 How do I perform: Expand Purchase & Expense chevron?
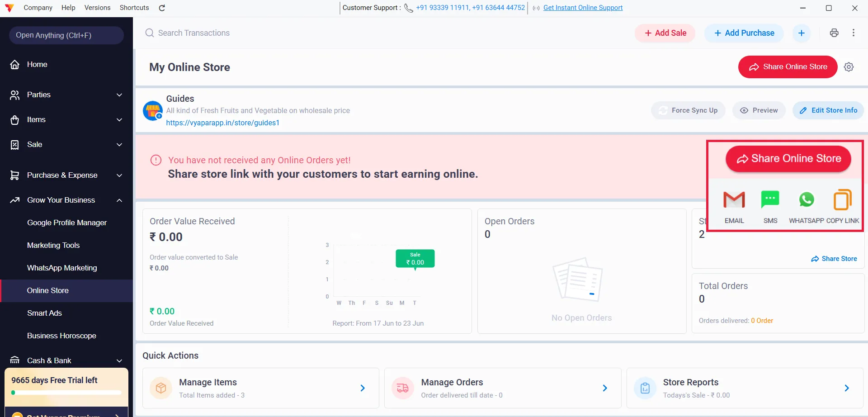[x=119, y=175]
